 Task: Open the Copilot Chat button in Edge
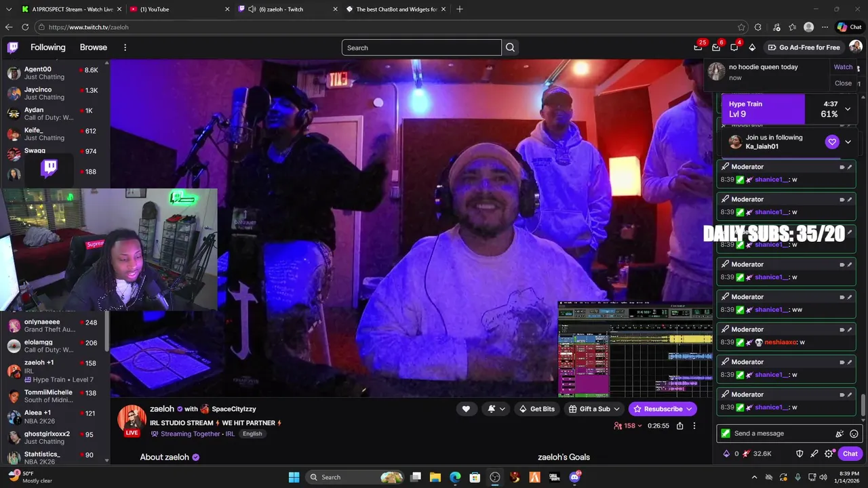(849, 27)
